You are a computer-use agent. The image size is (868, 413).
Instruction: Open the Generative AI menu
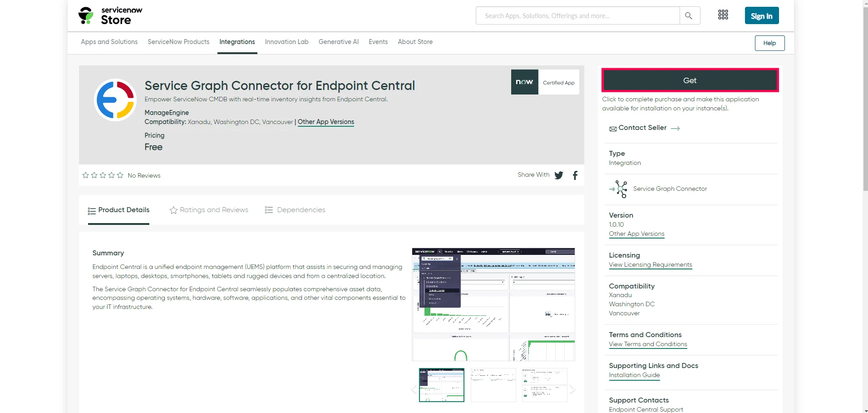coord(339,42)
